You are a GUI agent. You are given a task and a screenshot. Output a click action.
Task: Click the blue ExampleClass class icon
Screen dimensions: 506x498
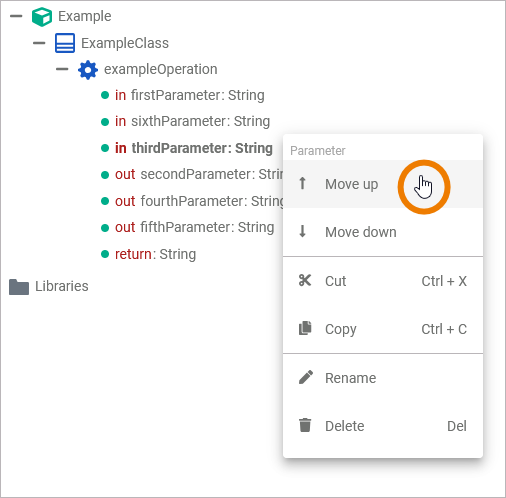(65, 43)
